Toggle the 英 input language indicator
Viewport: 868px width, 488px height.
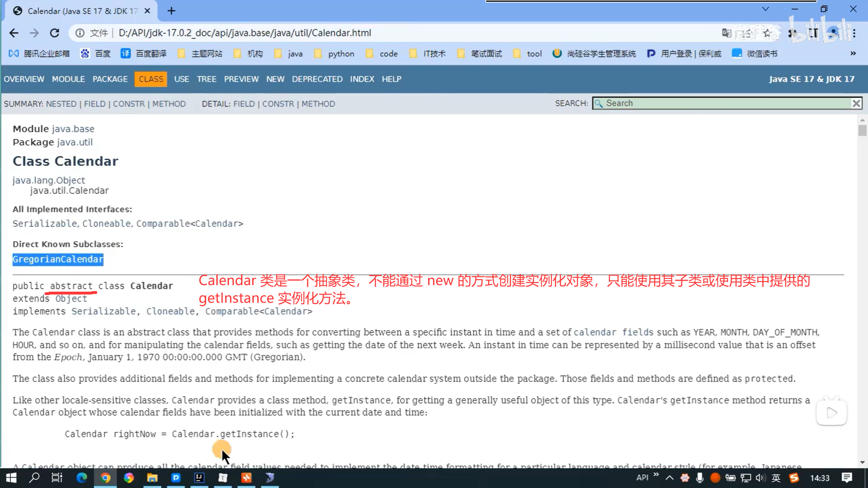(776, 478)
